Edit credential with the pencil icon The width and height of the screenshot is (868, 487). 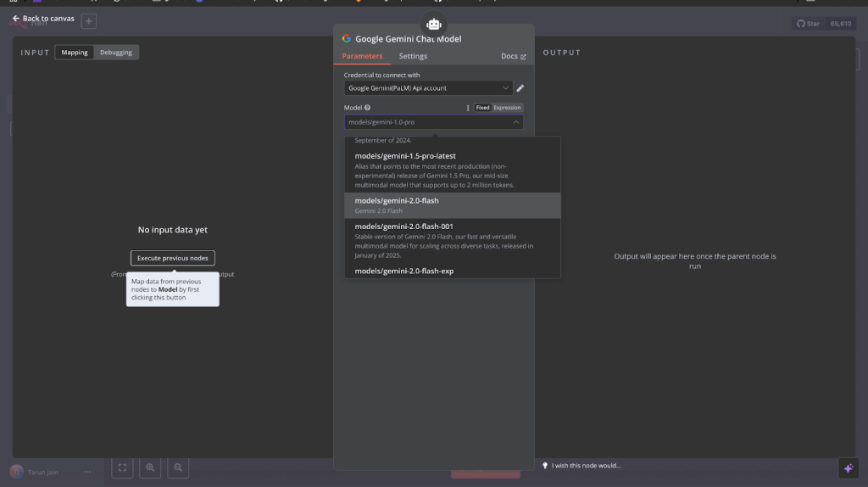pos(520,88)
